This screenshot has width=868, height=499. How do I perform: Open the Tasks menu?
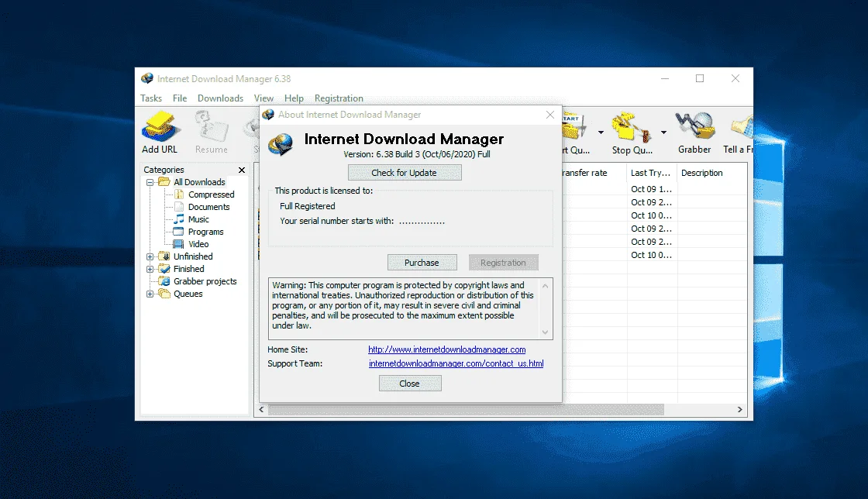(x=151, y=98)
